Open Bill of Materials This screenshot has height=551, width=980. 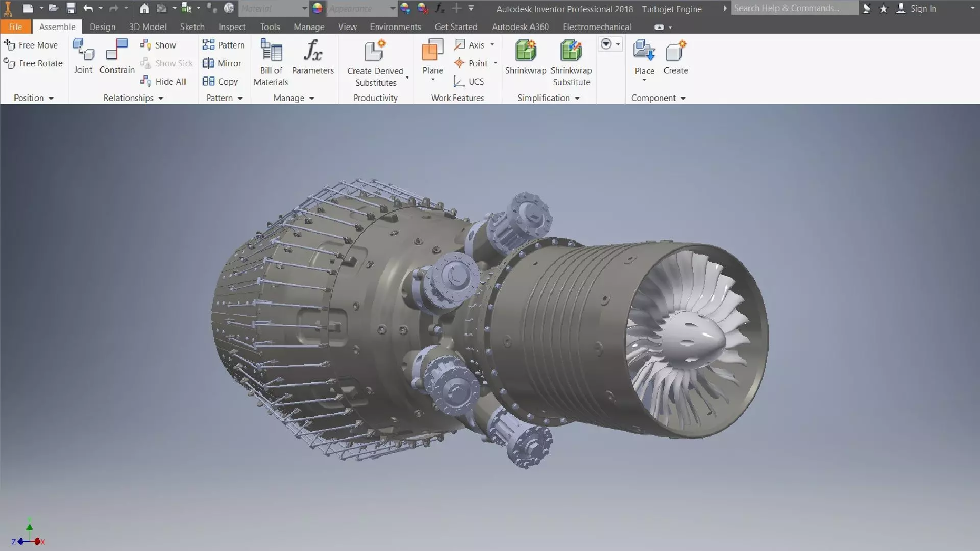pos(271,62)
